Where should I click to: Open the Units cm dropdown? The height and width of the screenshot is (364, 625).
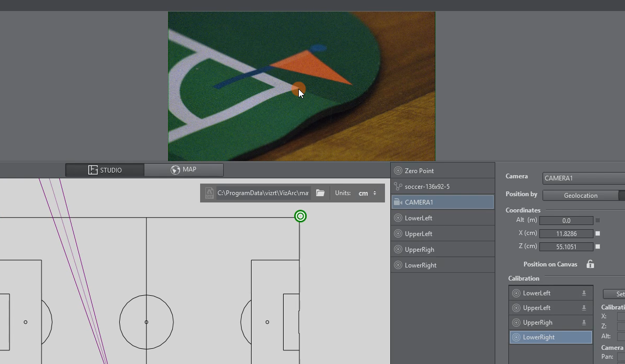[x=368, y=193]
